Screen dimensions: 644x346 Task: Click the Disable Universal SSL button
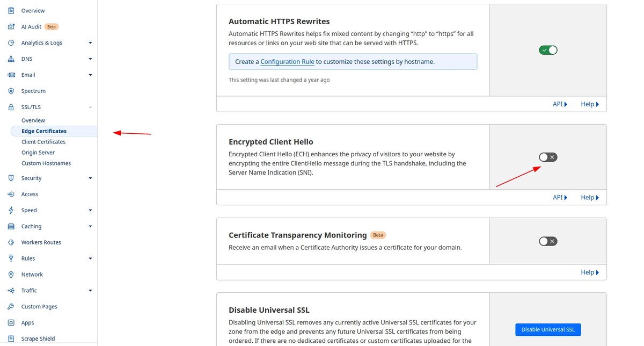coord(548,330)
